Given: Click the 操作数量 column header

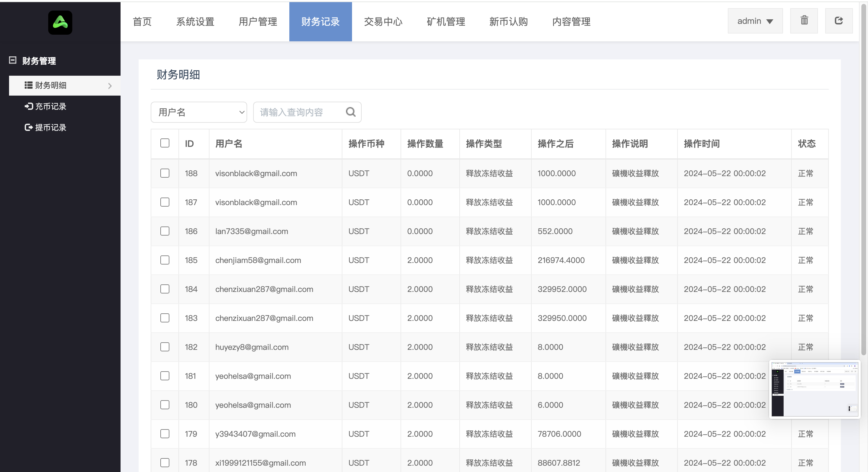Looking at the screenshot, I should [425, 144].
